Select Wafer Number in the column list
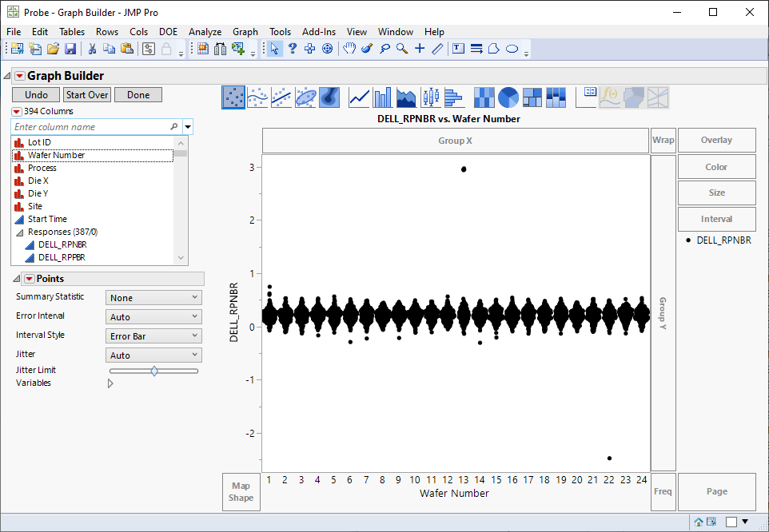Screen dimensions: 769x532 pos(56,155)
